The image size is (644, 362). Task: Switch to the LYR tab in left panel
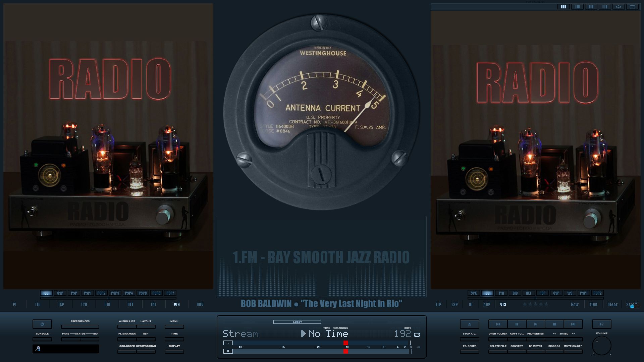pyautogui.click(x=84, y=304)
